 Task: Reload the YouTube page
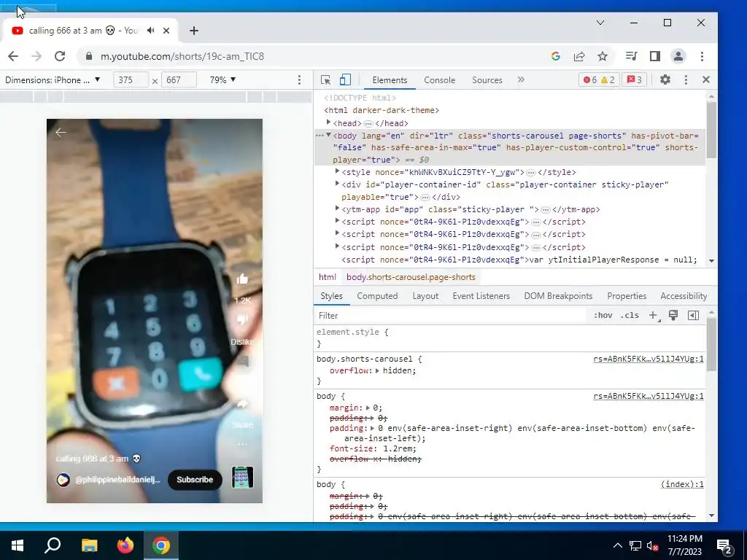point(60,56)
